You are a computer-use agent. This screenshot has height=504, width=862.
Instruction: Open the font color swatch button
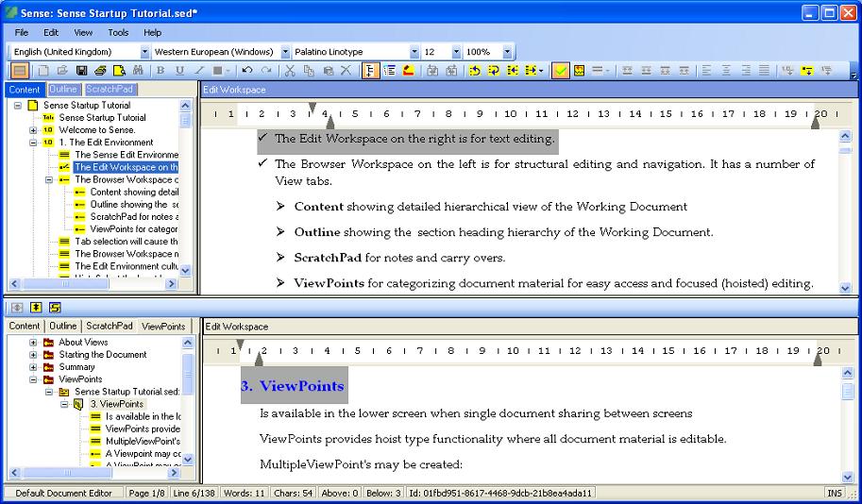click(x=218, y=71)
